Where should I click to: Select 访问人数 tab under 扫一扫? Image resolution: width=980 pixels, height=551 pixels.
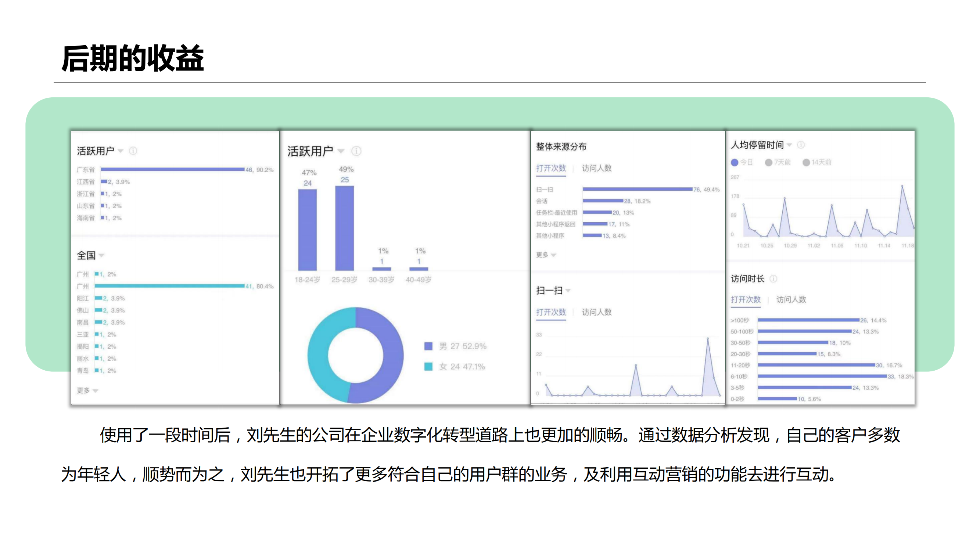(x=596, y=312)
